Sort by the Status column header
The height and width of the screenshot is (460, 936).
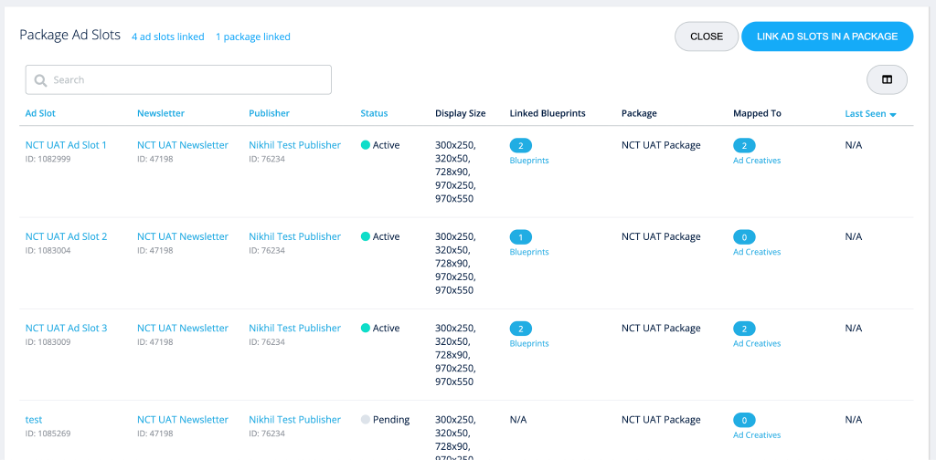click(374, 114)
